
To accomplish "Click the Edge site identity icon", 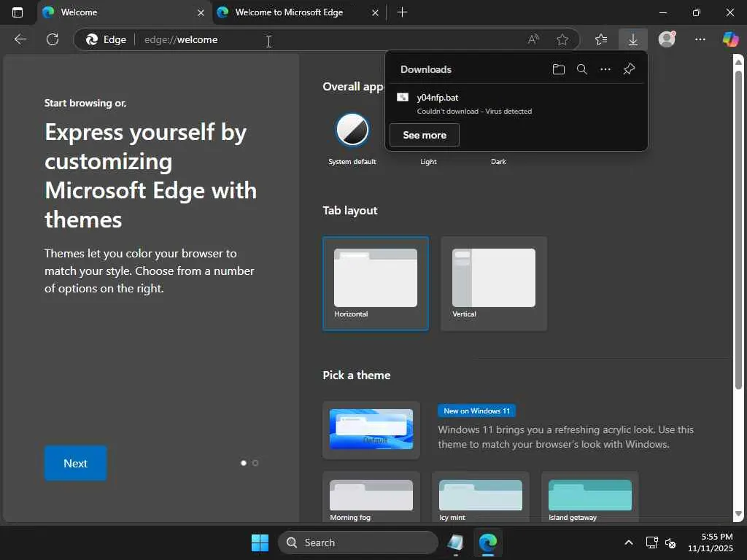I will [x=91, y=39].
